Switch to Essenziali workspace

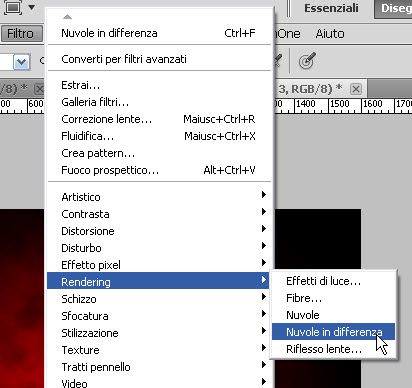coord(331,8)
